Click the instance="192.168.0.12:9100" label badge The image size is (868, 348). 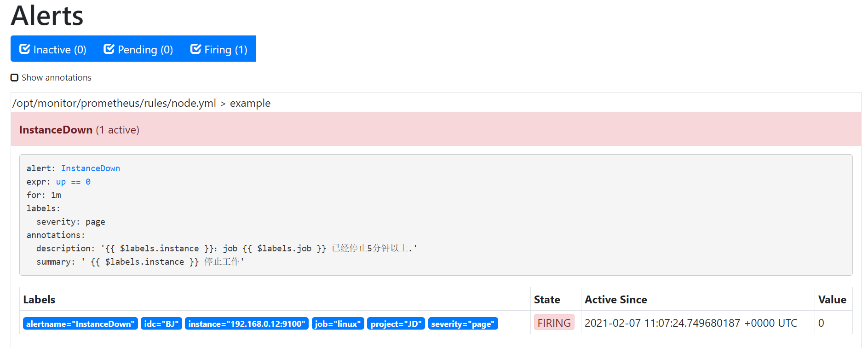247,324
